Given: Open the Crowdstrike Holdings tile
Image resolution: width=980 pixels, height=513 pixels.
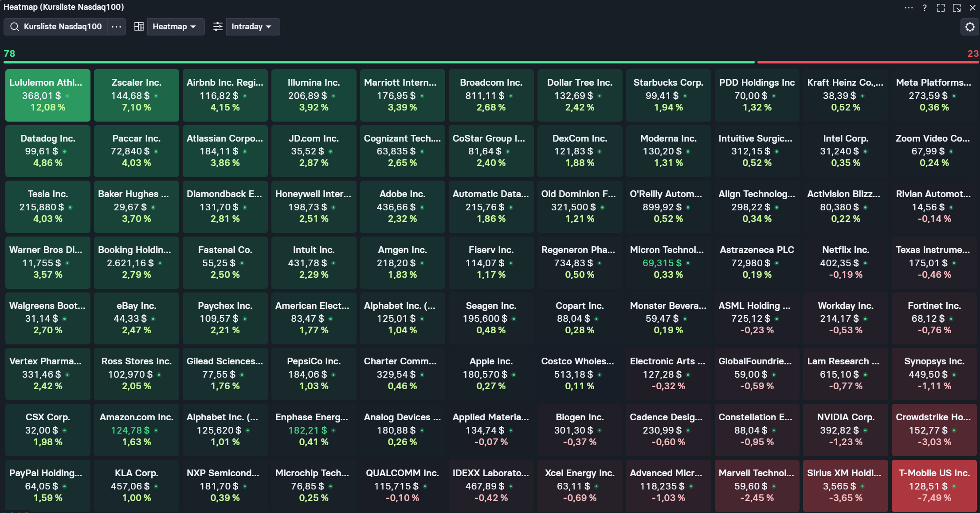Looking at the screenshot, I should [934, 430].
